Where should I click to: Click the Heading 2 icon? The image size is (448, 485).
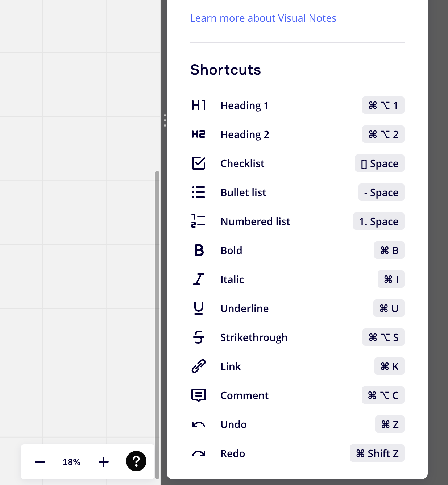coord(199,134)
